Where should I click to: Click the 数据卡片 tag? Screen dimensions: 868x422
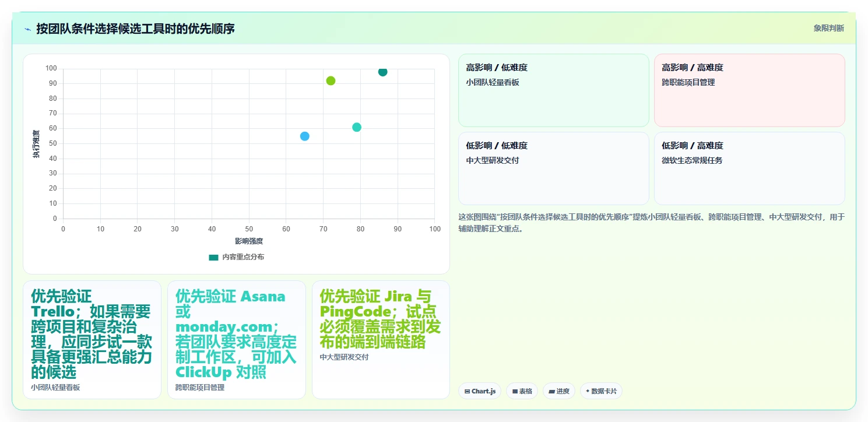click(601, 391)
